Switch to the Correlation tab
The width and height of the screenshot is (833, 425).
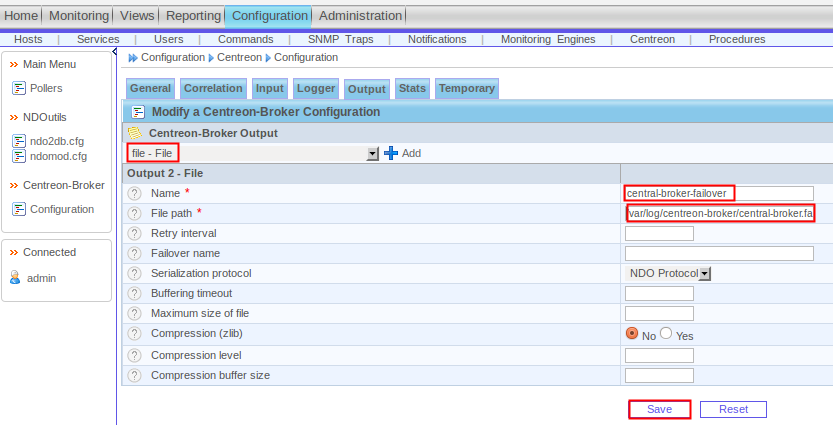click(213, 89)
